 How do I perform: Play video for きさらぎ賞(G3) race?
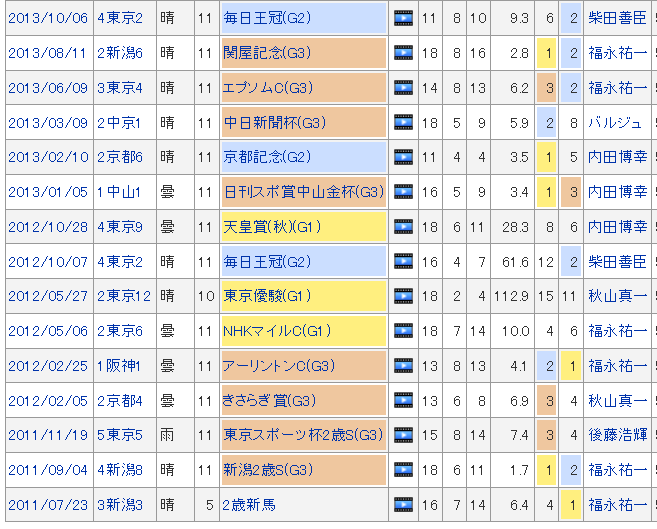(403, 401)
